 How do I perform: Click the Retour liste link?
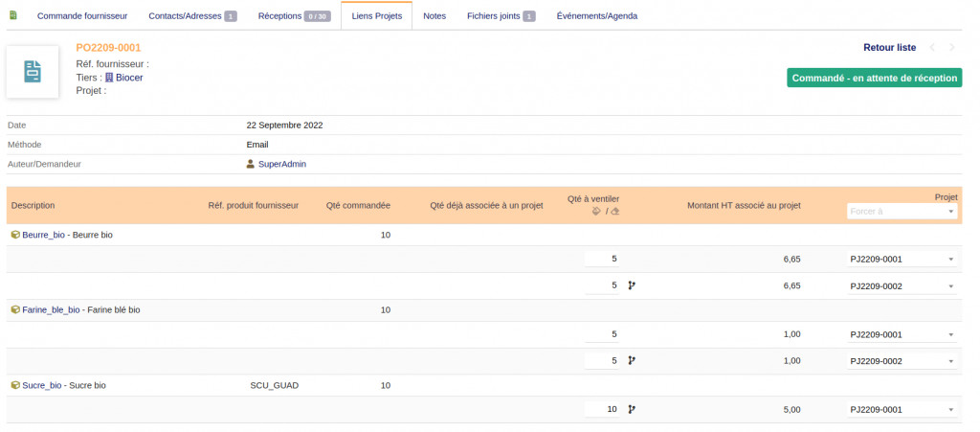tap(889, 48)
